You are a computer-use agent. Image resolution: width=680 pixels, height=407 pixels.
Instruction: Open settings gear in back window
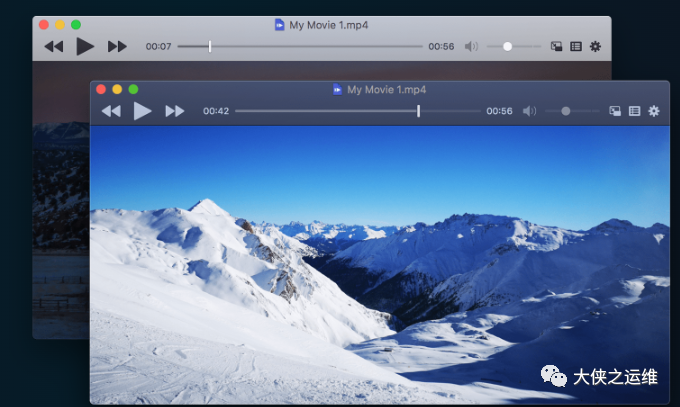pos(595,46)
